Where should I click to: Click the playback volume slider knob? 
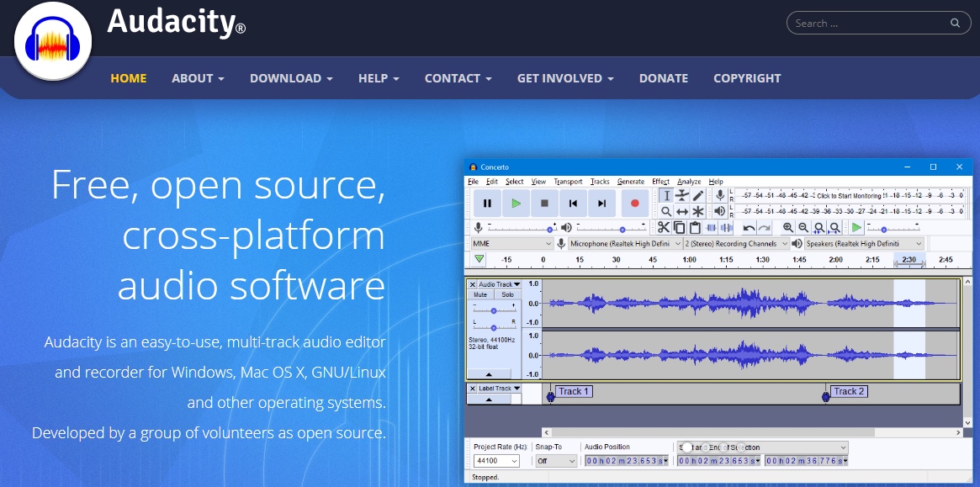point(622,230)
